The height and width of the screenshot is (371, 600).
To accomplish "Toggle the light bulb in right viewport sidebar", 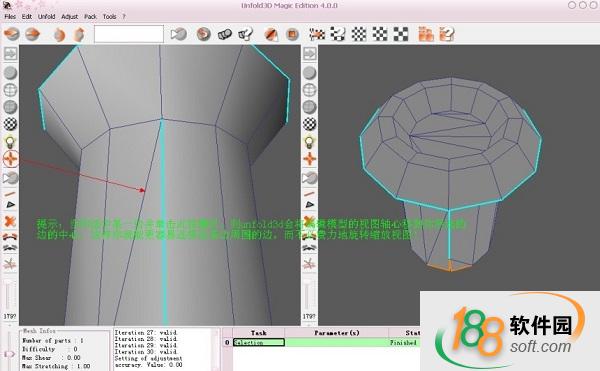I will pos(309,142).
